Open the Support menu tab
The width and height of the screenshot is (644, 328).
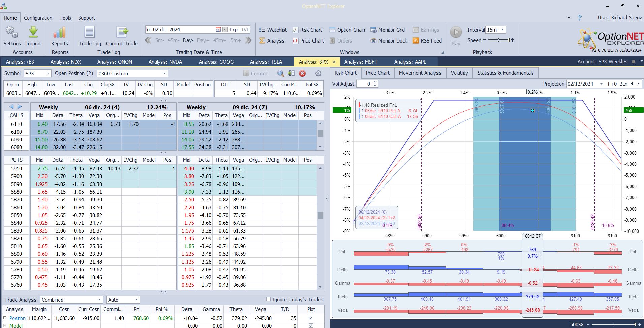pos(87,18)
